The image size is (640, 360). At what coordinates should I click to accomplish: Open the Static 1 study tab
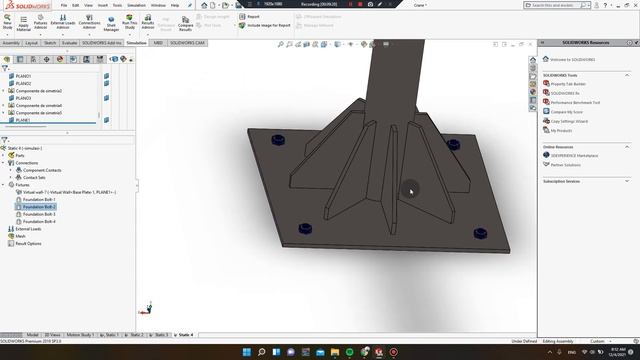(109, 335)
